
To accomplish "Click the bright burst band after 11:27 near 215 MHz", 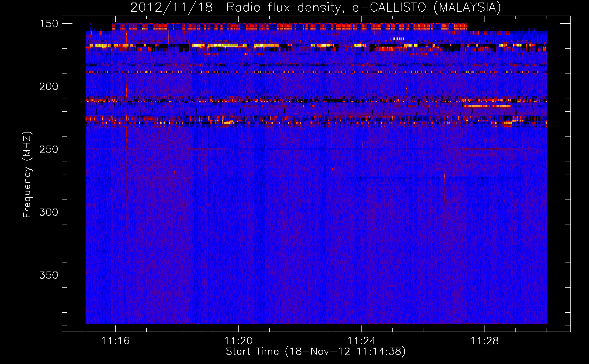I will (487, 106).
